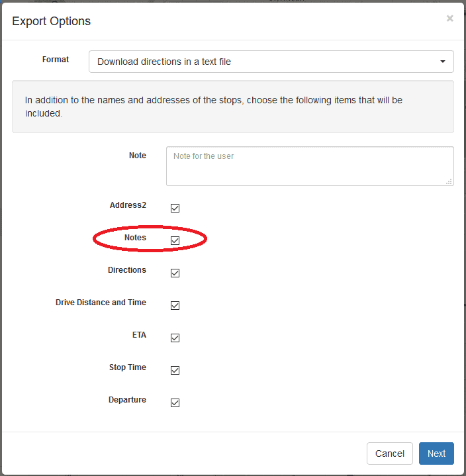Proceed with the blue Next button

coord(436,453)
